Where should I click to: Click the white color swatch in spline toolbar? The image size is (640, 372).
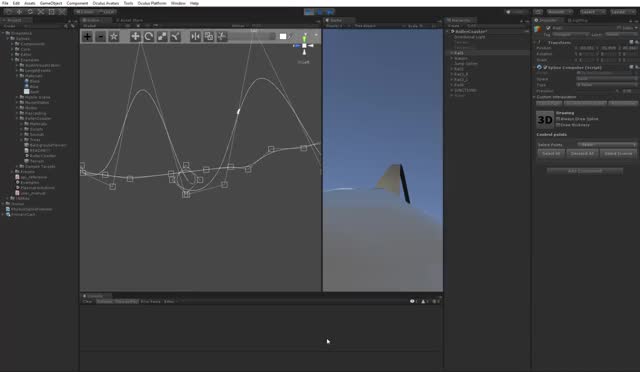click(283, 37)
